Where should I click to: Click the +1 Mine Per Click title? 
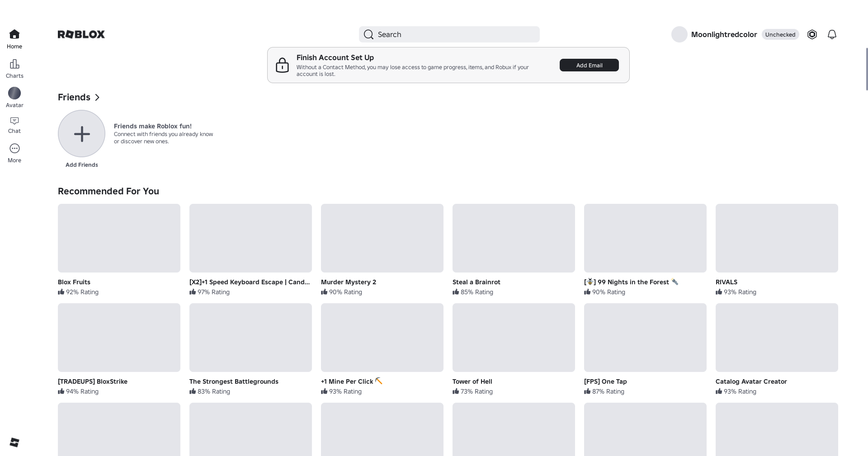352,381
